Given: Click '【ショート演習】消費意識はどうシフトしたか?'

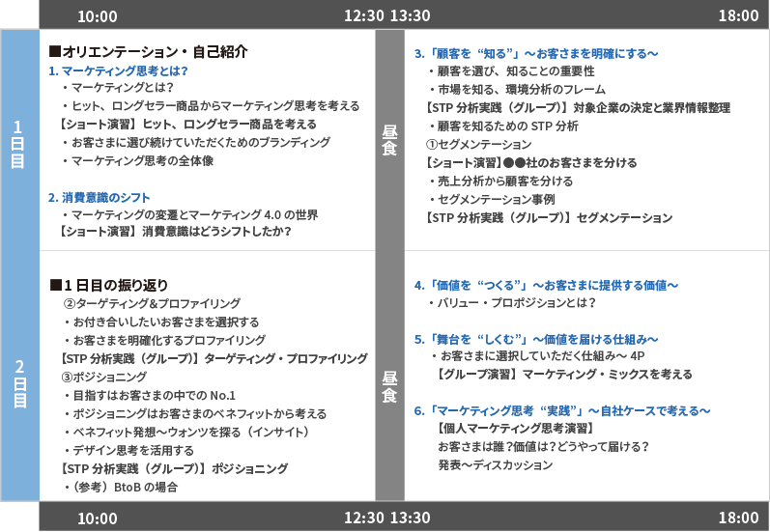Looking at the screenshot, I should [x=174, y=231].
